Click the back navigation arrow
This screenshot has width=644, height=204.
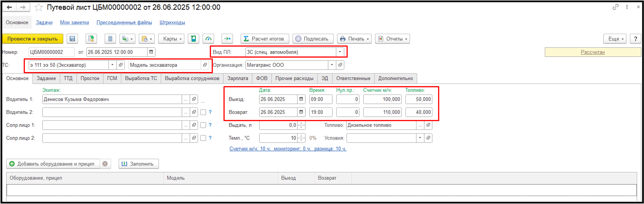tap(10, 7)
